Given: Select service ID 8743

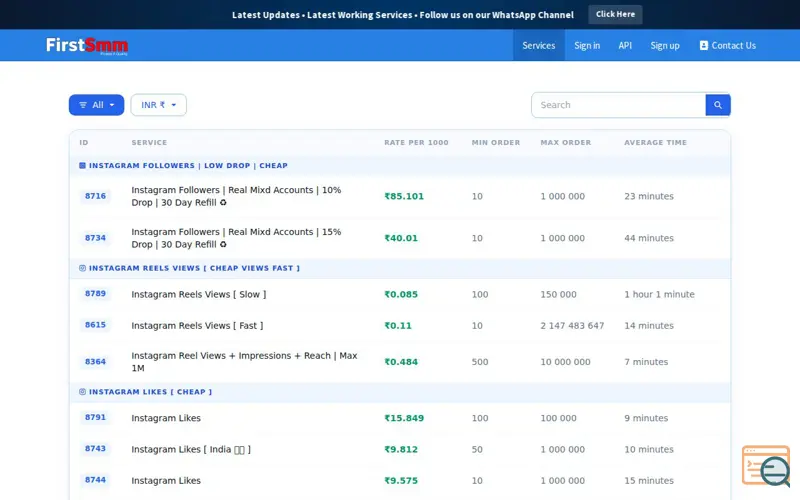Looking at the screenshot, I should click(95, 448).
